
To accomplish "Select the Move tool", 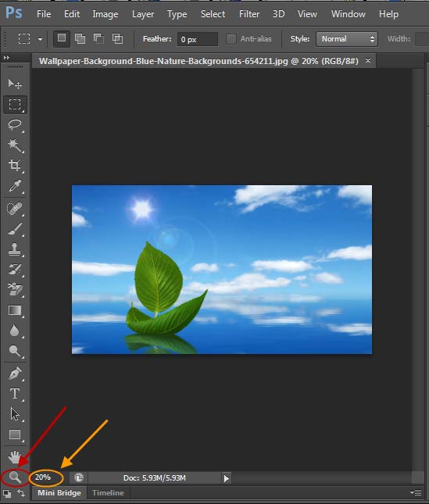I will coord(15,84).
